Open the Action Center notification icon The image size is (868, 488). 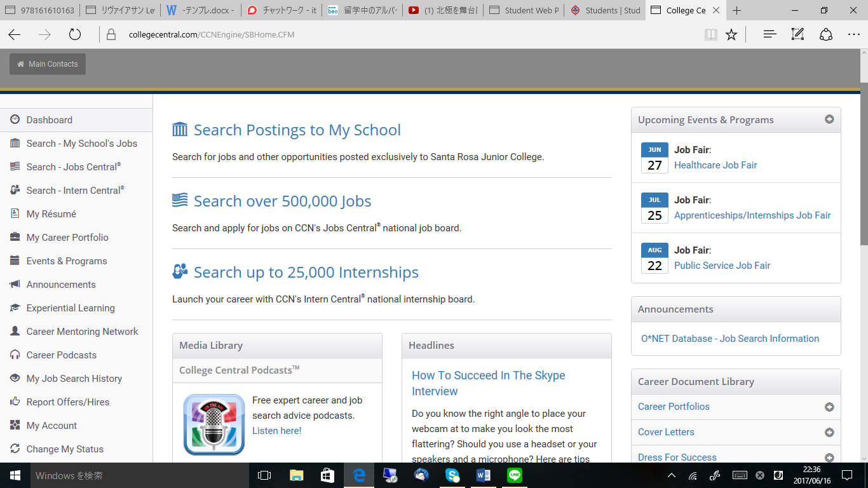coord(847,475)
